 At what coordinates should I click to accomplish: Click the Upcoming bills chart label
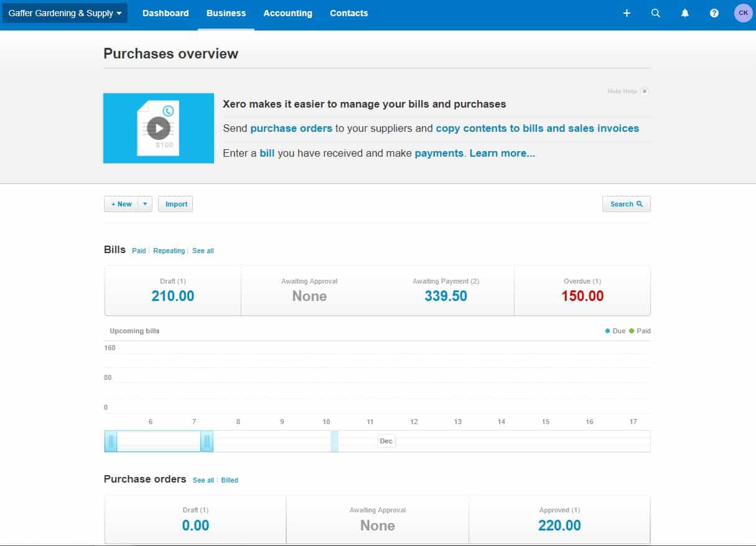(x=134, y=331)
